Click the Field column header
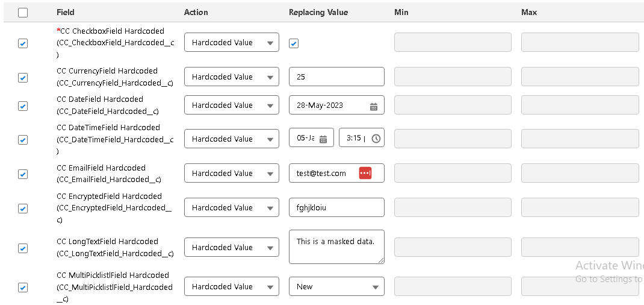Image resolution: width=644 pixels, height=305 pixels. coord(66,13)
